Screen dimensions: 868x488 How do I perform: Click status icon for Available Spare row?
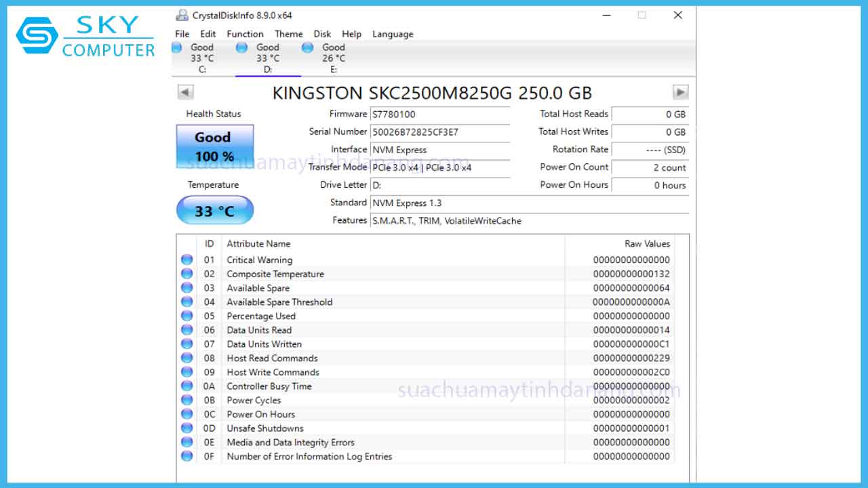[x=187, y=288]
